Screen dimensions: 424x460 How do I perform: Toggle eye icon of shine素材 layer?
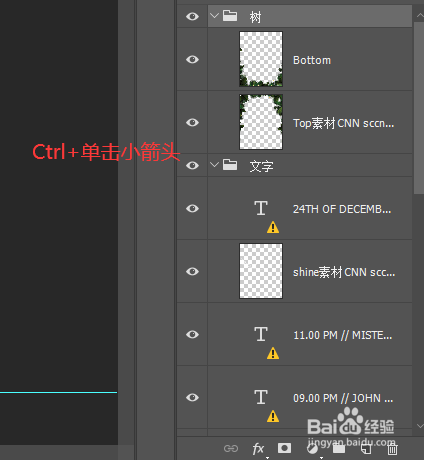click(192, 271)
